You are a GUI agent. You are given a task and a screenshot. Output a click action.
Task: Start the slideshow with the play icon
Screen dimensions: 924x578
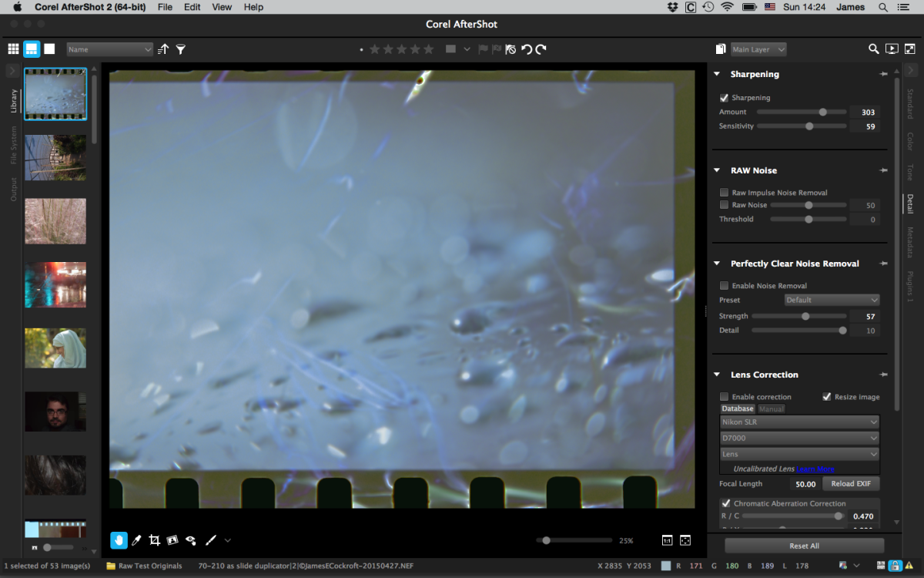892,49
